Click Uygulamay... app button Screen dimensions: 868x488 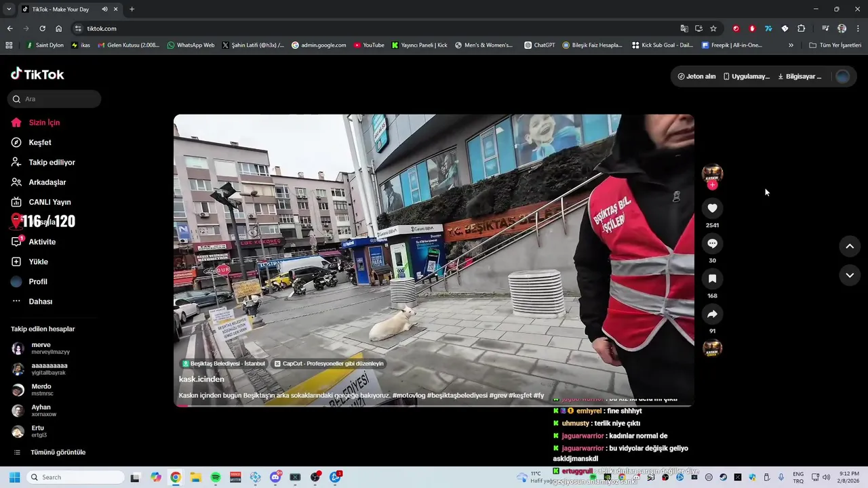pyautogui.click(x=747, y=77)
